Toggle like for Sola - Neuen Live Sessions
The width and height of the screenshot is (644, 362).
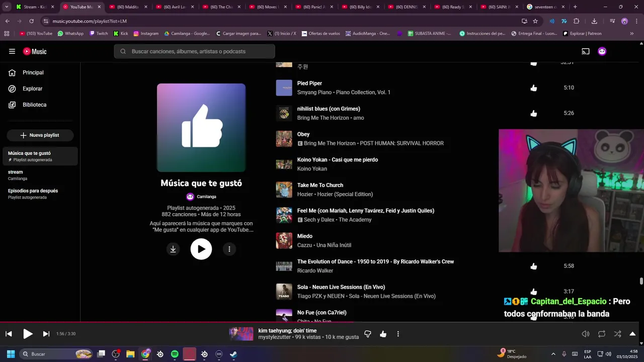point(534,292)
